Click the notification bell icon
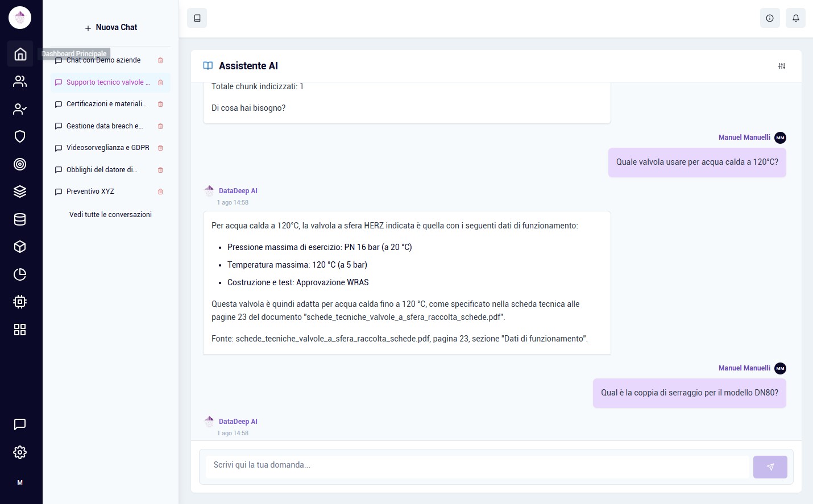 pos(795,18)
